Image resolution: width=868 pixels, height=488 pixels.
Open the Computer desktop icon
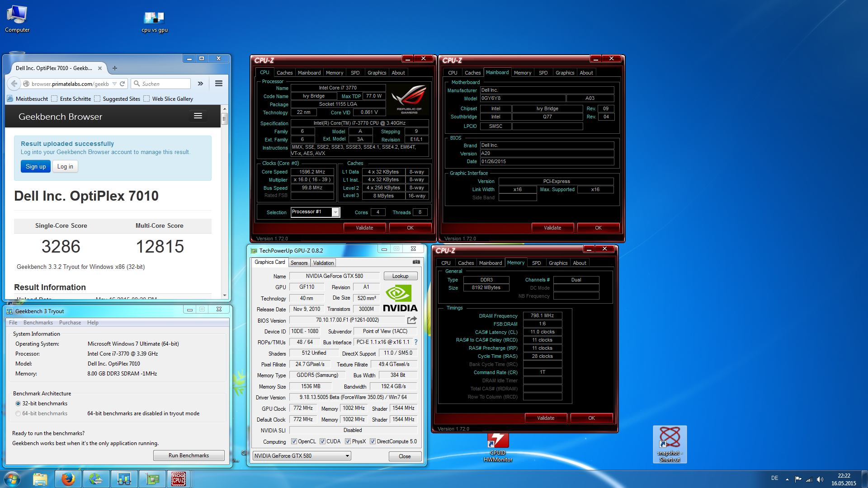click(17, 19)
